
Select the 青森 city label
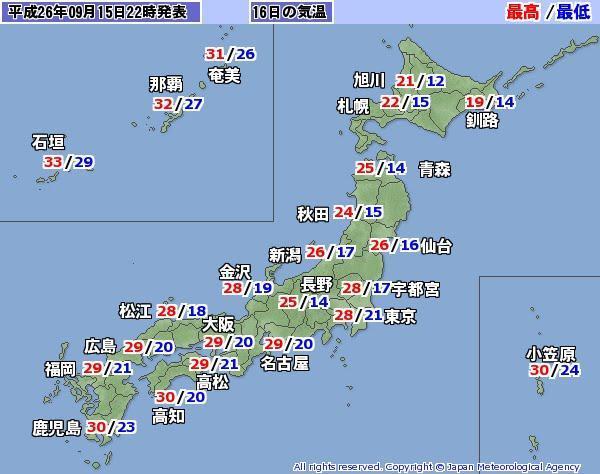(x=434, y=168)
